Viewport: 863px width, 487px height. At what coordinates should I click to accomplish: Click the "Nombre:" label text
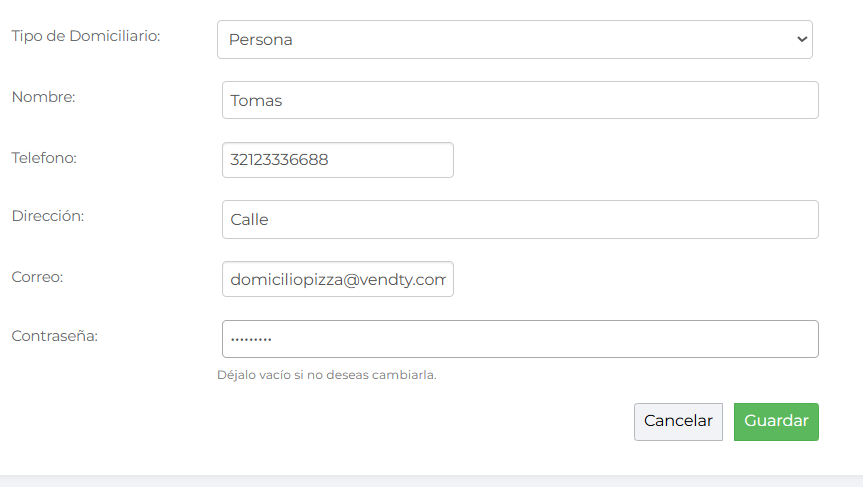pos(43,97)
